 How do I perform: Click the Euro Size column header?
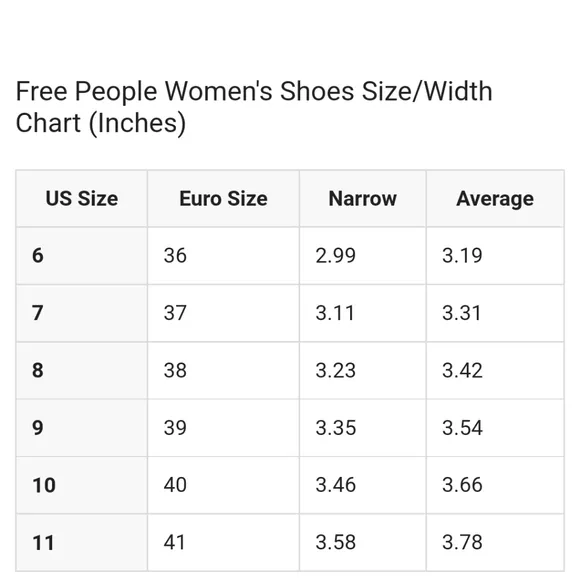223,199
